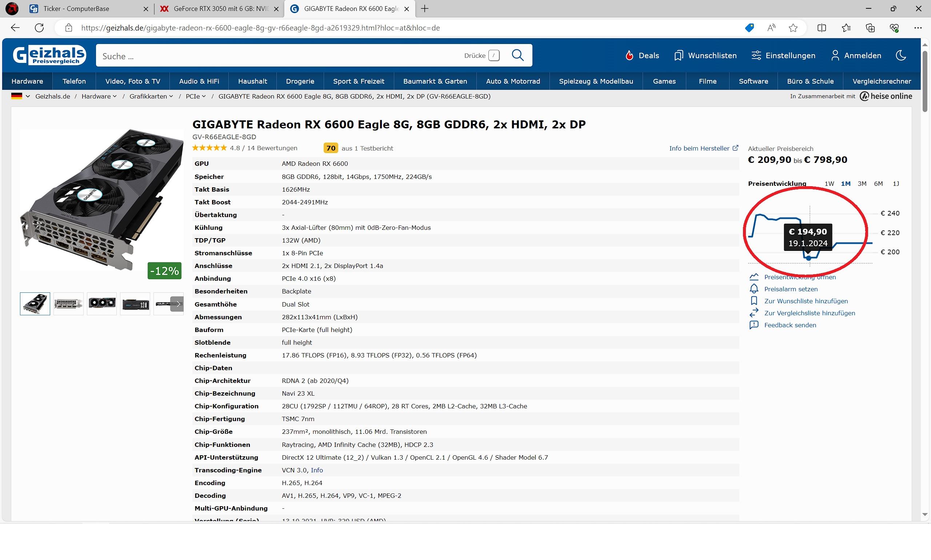The image size is (931, 560).
Task: Click the Feedback senden link
Action: (x=790, y=325)
